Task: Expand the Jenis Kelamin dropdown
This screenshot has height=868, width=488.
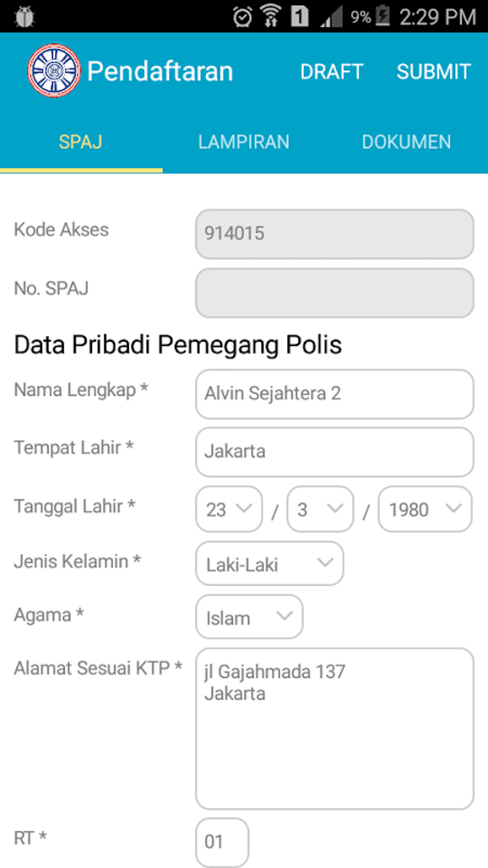Action: [269, 564]
